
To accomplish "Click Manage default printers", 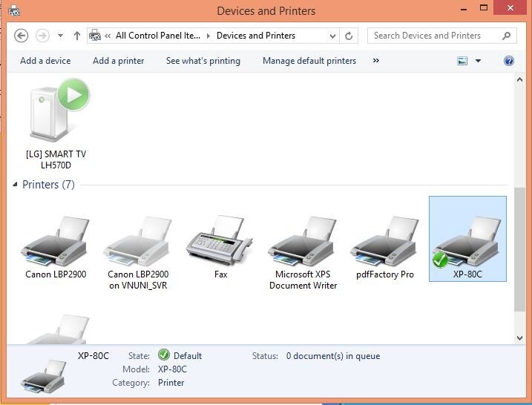I will pyautogui.click(x=309, y=61).
